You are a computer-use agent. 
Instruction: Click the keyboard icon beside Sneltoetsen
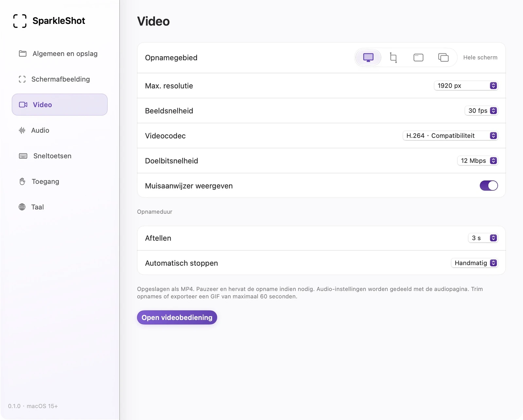(23, 156)
